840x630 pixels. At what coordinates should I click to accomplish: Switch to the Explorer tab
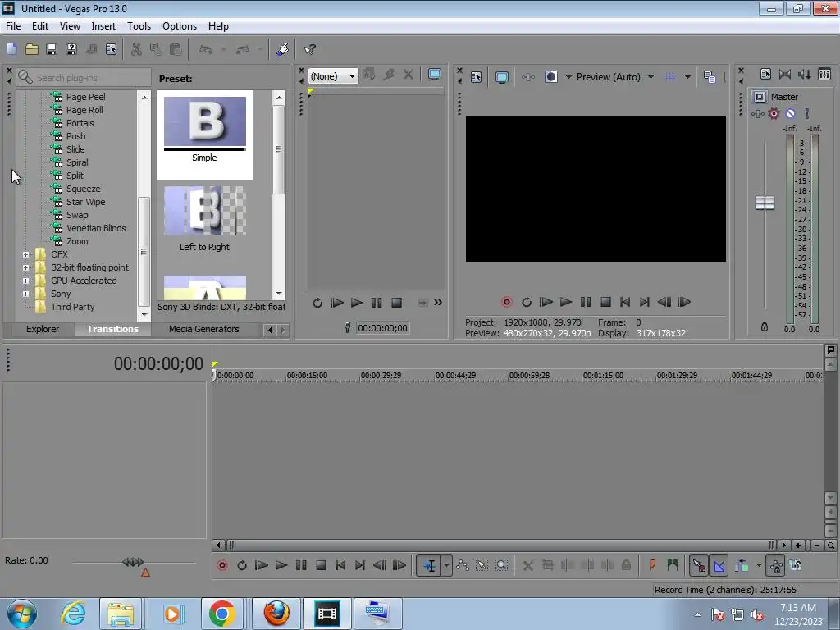tap(43, 329)
